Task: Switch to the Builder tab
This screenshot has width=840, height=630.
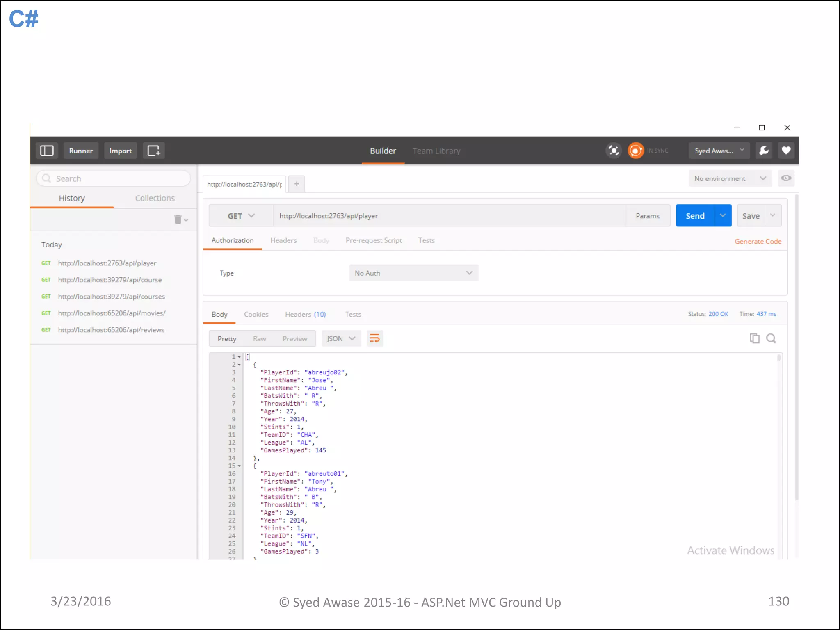Action: pos(383,151)
